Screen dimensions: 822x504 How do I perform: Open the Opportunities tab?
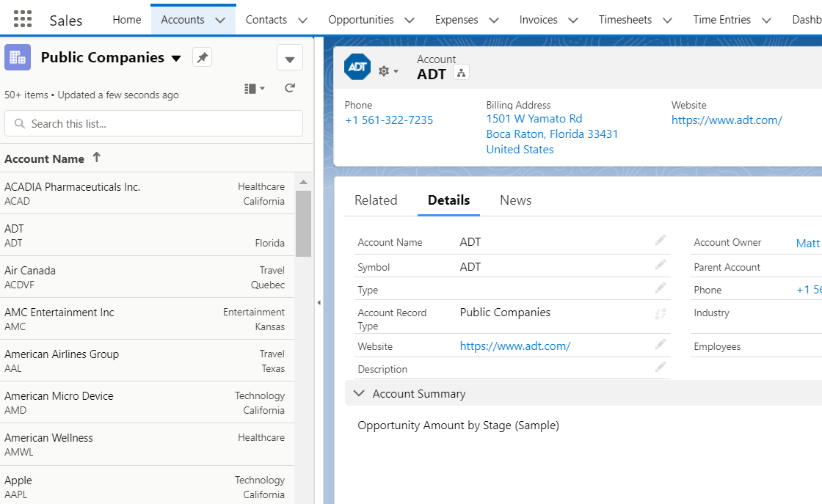point(360,19)
